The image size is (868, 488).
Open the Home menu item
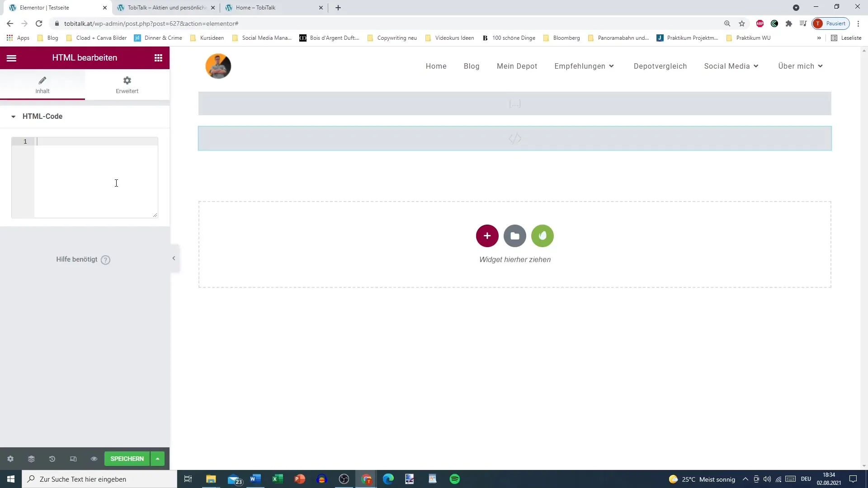(x=436, y=66)
